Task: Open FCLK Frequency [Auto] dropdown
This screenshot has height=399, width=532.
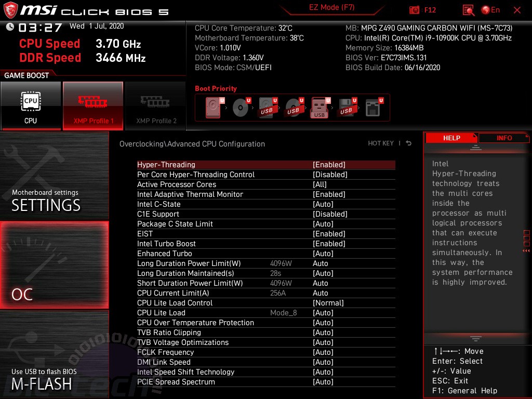Action: pos(323,352)
